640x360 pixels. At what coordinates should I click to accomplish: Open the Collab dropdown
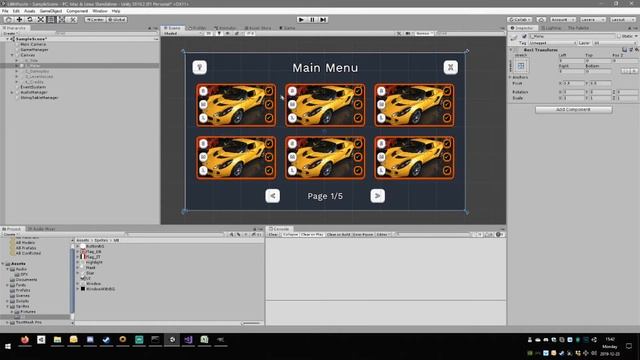tap(520, 19)
